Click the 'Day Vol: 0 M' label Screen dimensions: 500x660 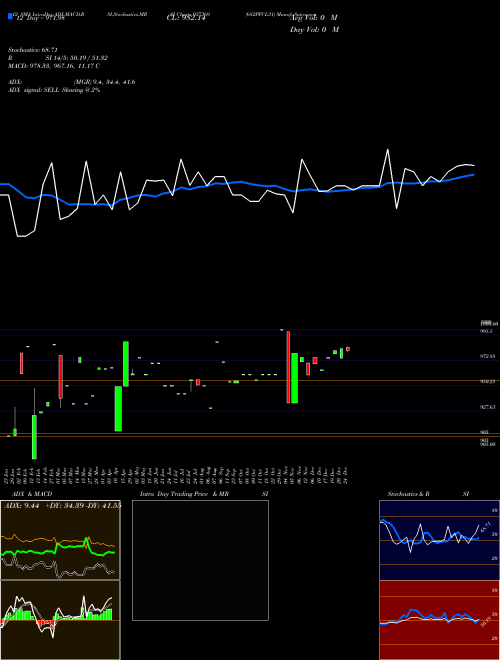coord(314,29)
